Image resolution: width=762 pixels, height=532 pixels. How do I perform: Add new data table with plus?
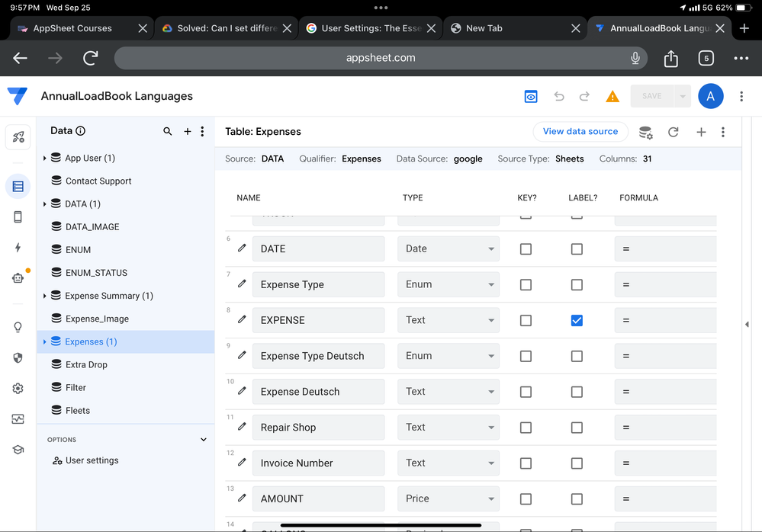click(x=187, y=131)
